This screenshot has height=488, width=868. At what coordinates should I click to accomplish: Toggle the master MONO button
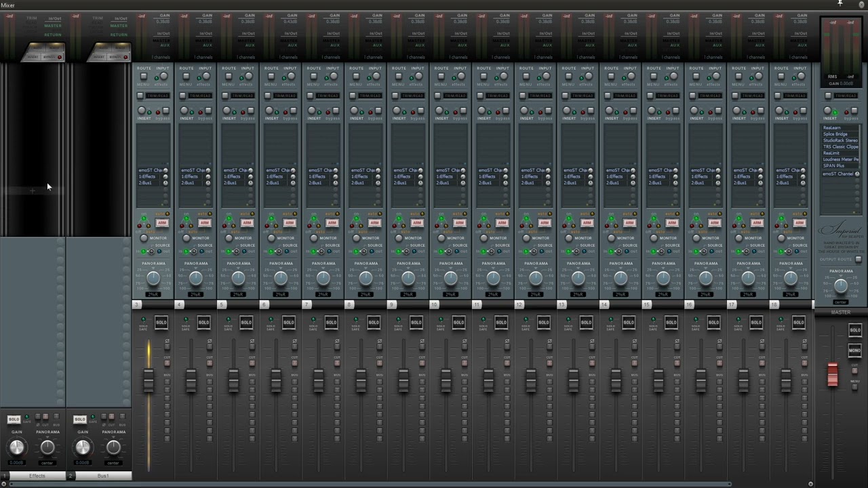point(855,350)
